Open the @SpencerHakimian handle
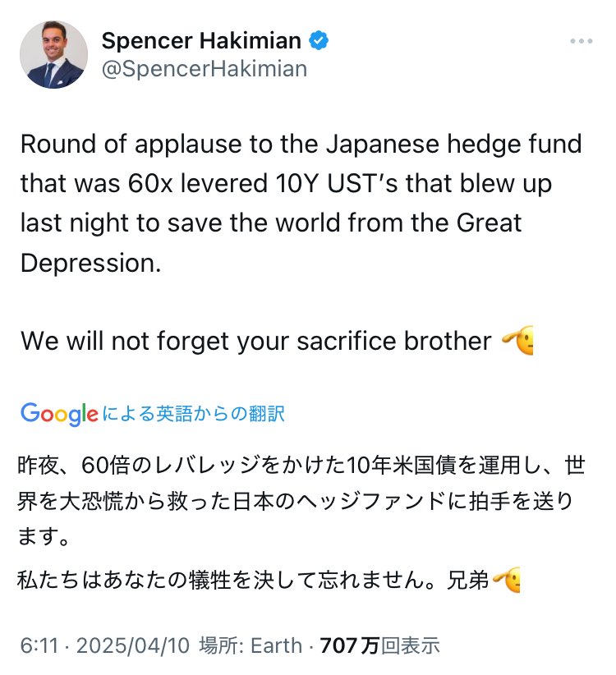The width and height of the screenshot is (616, 675). pyautogui.click(x=204, y=69)
